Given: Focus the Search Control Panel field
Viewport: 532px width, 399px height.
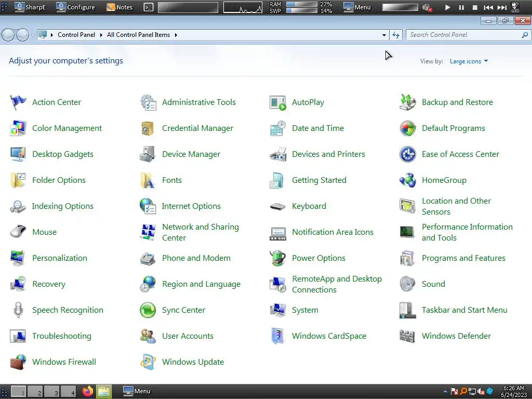Looking at the screenshot, I should [x=468, y=35].
